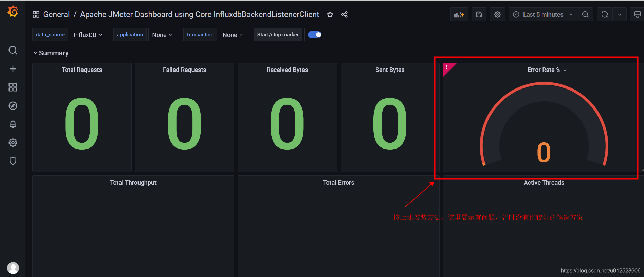Click the Total Errors panel title
Screen dimensions: 644x277
[338, 182]
